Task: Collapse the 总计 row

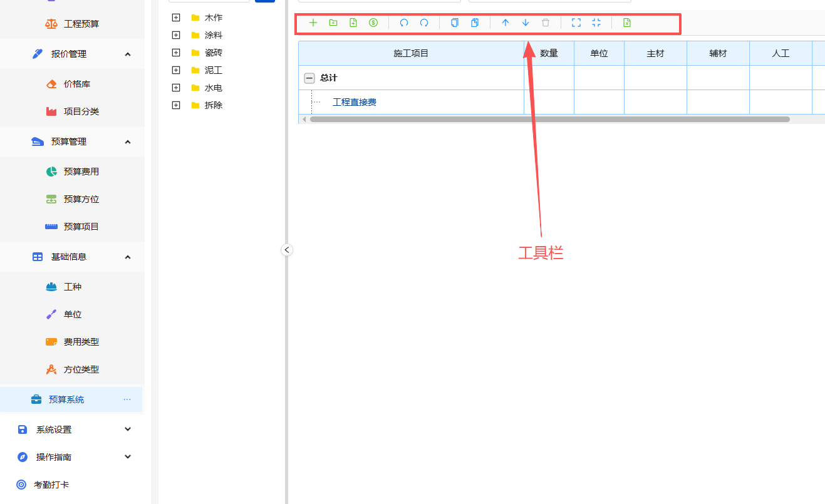Action: click(x=309, y=78)
